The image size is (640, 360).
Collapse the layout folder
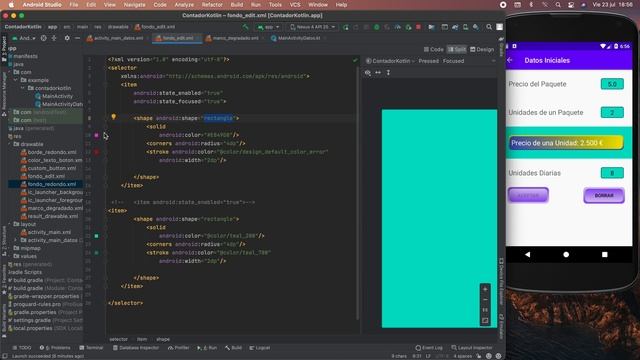pyautogui.click(x=10, y=224)
